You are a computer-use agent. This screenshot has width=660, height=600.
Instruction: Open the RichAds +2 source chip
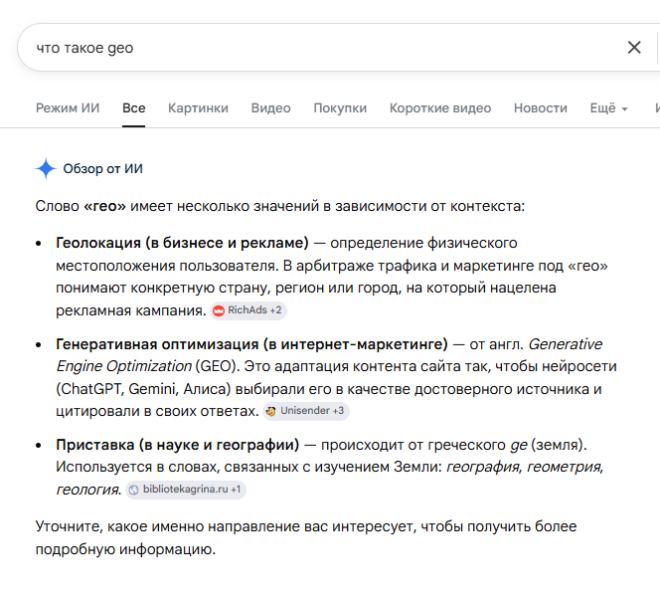[x=248, y=311]
